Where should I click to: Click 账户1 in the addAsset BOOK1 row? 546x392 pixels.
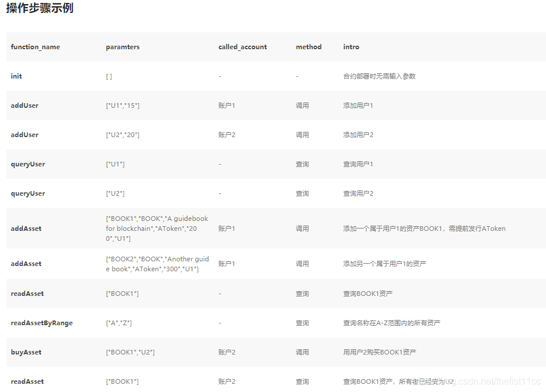point(227,229)
